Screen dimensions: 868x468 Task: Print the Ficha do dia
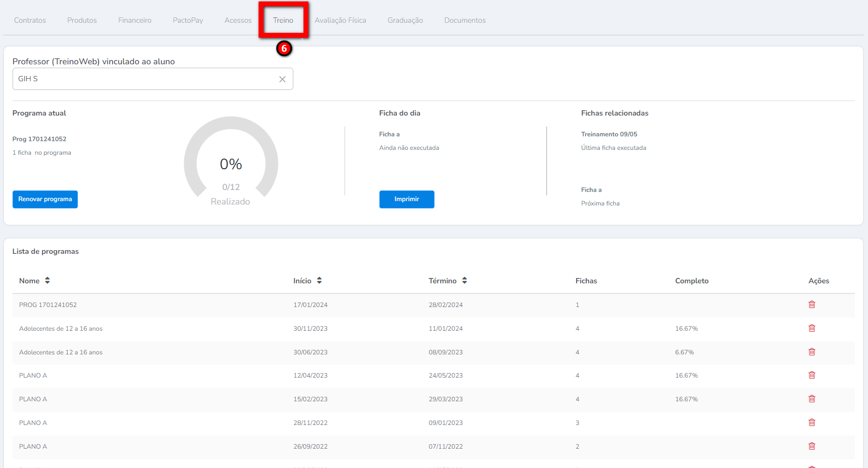pyautogui.click(x=406, y=199)
